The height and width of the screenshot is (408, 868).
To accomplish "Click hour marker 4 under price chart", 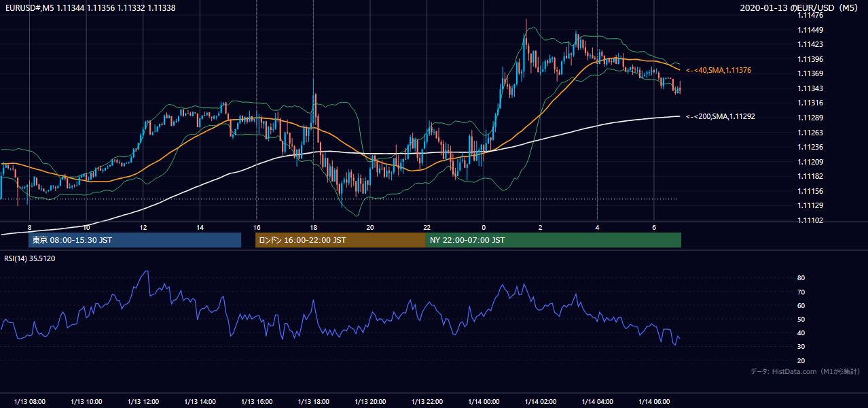I will pyautogui.click(x=597, y=227).
